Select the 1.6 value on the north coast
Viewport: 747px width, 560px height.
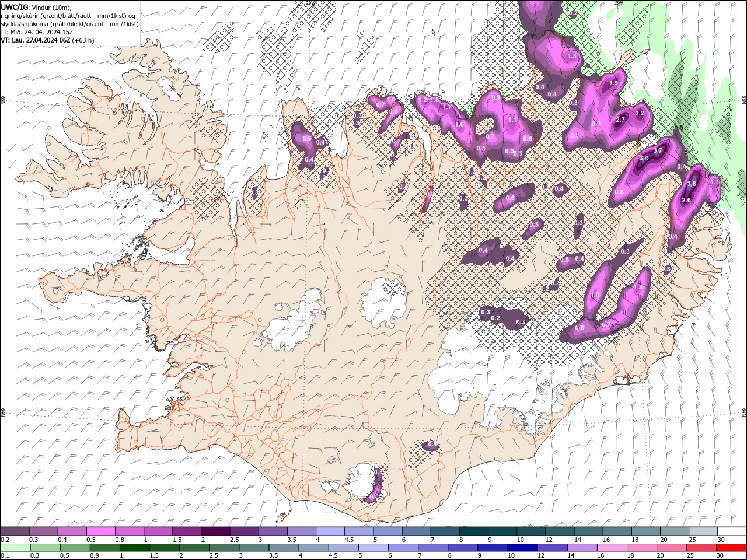459,124
